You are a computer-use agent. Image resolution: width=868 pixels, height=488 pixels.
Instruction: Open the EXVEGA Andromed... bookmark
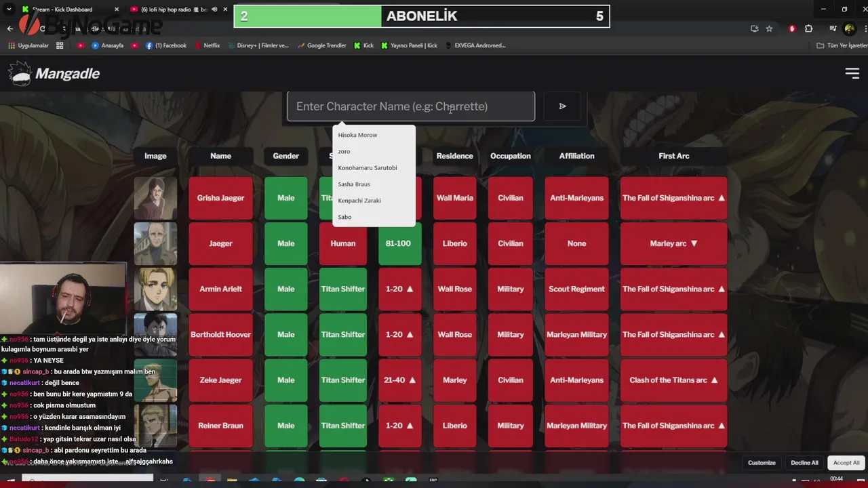[x=475, y=45]
